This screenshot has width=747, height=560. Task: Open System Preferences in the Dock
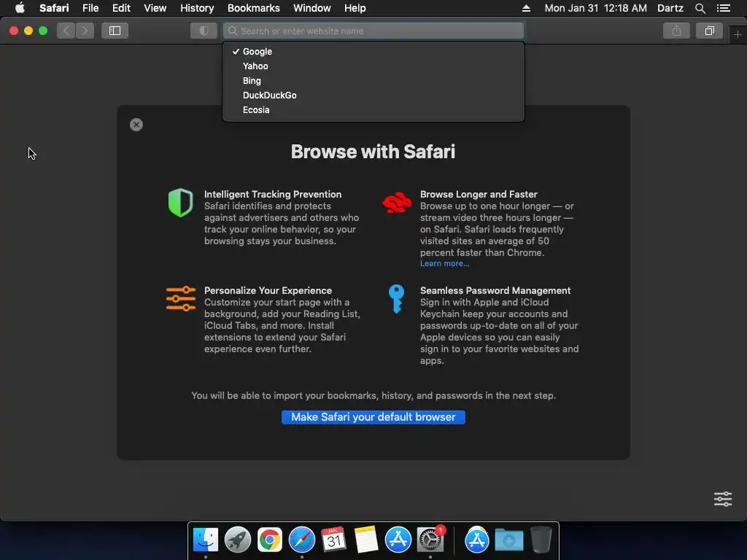pos(430,540)
